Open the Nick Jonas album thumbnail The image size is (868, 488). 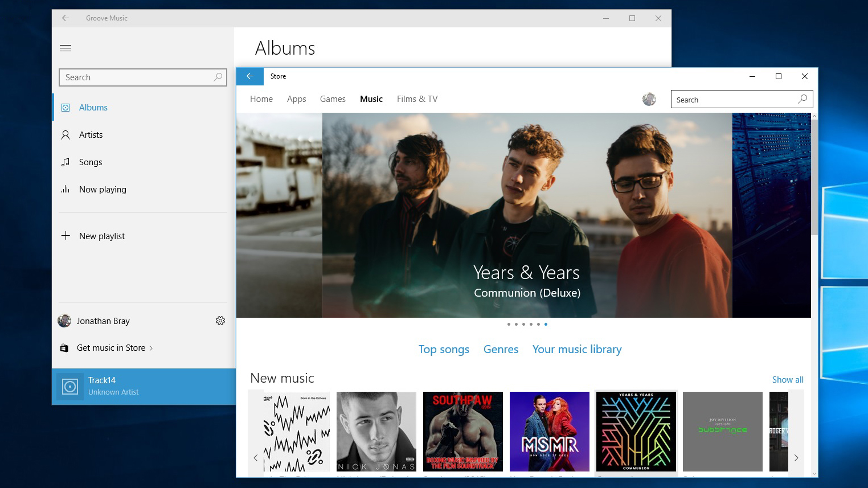(376, 432)
